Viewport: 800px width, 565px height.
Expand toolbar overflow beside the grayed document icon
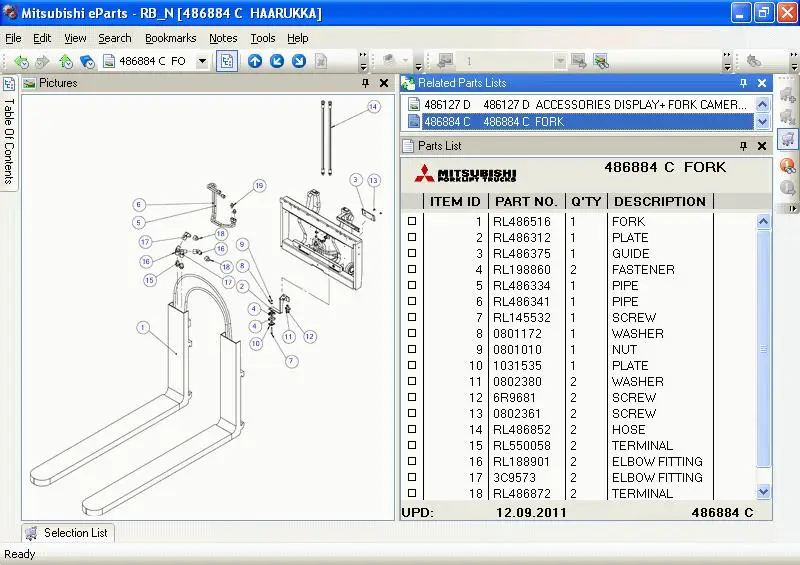point(363,62)
